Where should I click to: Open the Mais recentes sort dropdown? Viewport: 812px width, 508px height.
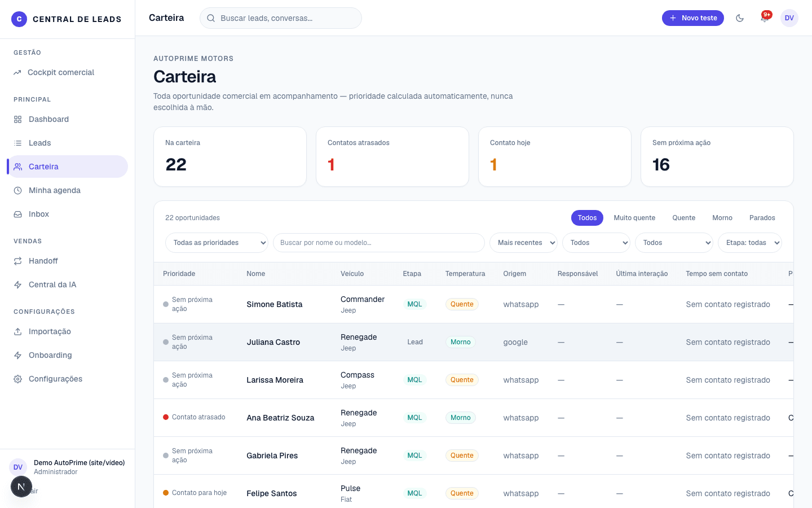523,243
